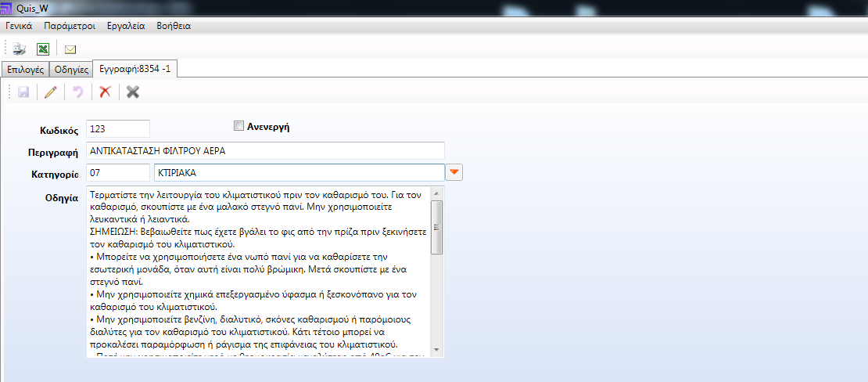Viewport: 868px width, 382px height.
Task: Click the ΣΗΜΕΙΩΣΗ line in instructions
Action: tap(258, 232)
